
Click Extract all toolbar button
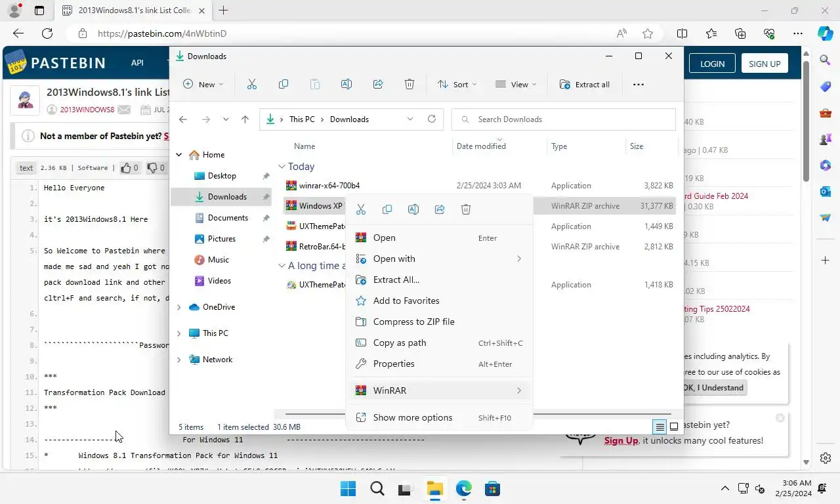pos(584,84)
